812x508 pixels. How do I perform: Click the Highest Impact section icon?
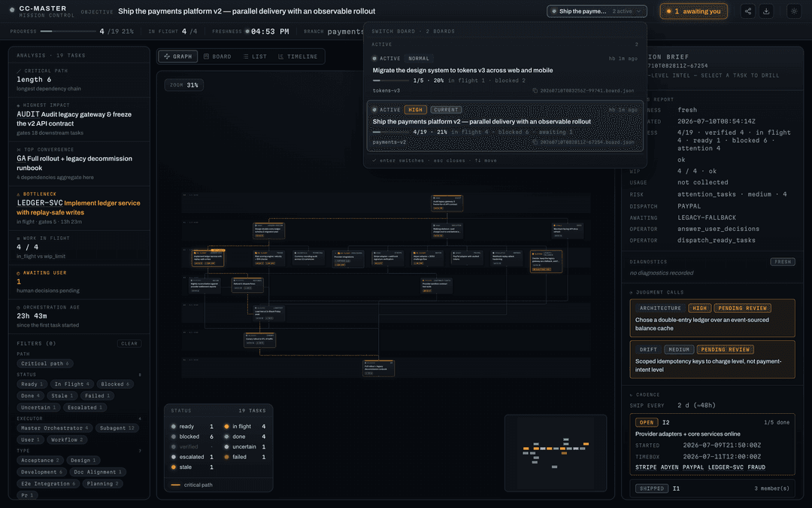pyautogui.click(x=19, y=105)
